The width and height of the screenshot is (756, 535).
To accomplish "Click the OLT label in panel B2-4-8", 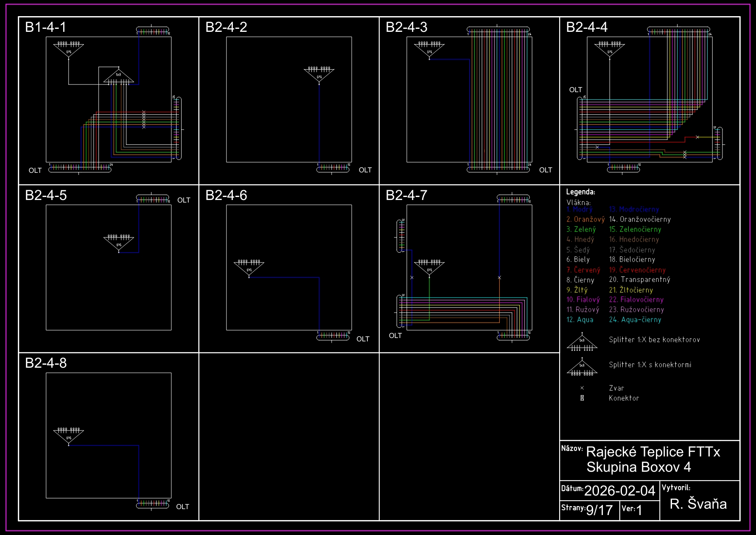I will [182, 507].
